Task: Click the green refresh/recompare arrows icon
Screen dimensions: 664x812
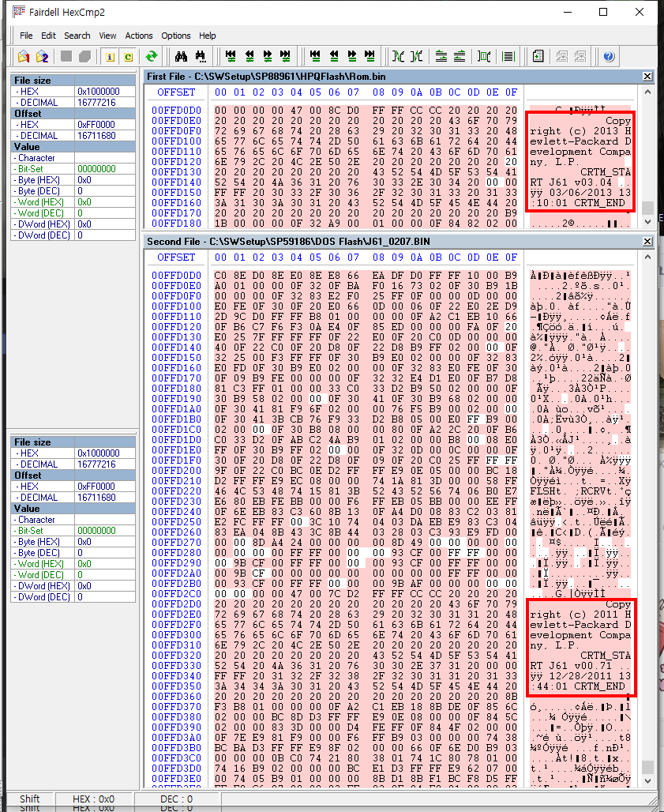Action: click(151, 56)
